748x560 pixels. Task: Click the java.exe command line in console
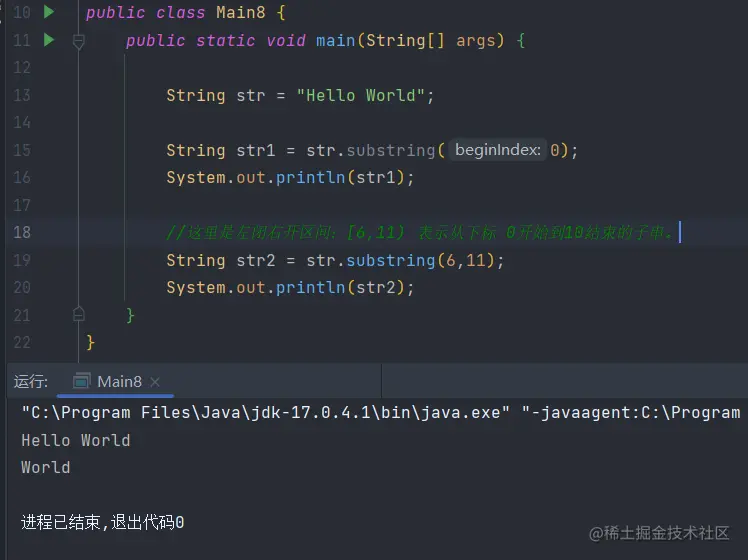click(x=381, y=412)
